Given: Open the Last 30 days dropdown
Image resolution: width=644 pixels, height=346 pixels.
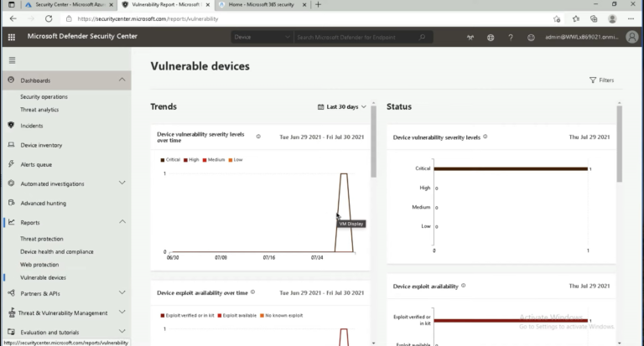Looking at the screenshot, I should [342, 106].
